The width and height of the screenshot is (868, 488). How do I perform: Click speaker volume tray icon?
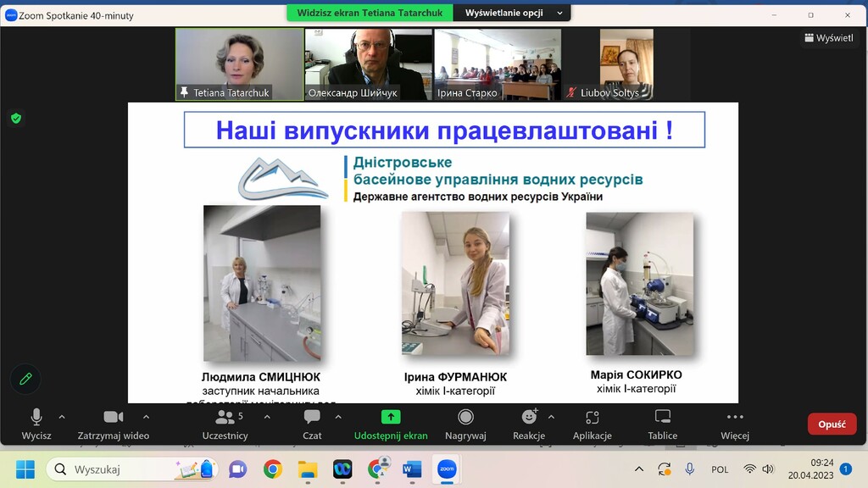(x=768, y=469)
